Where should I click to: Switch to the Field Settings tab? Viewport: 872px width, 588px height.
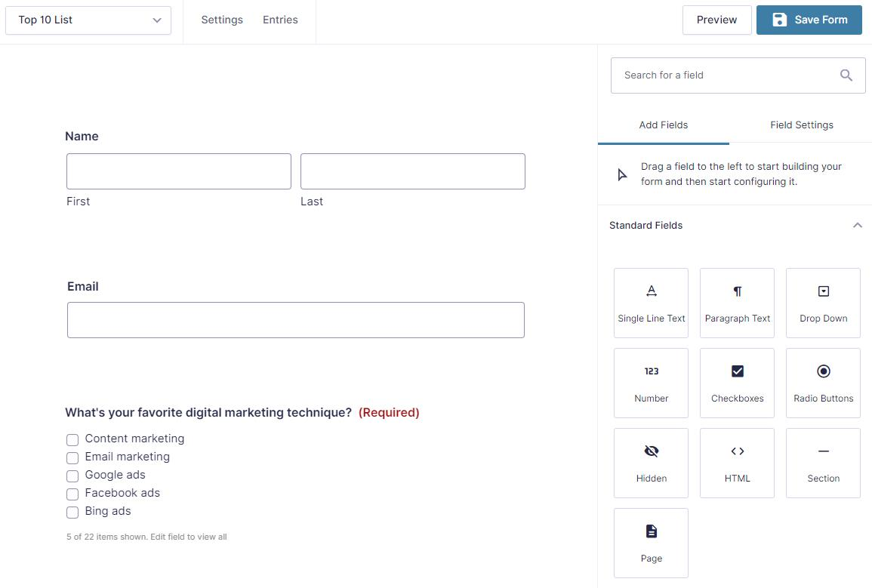(801, 125)
